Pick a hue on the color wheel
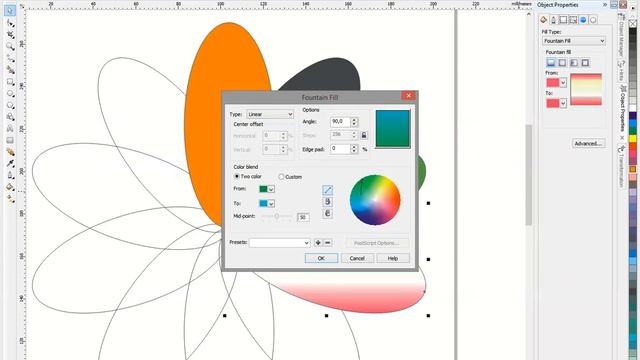The image size is (640, 360). (375, 200)
